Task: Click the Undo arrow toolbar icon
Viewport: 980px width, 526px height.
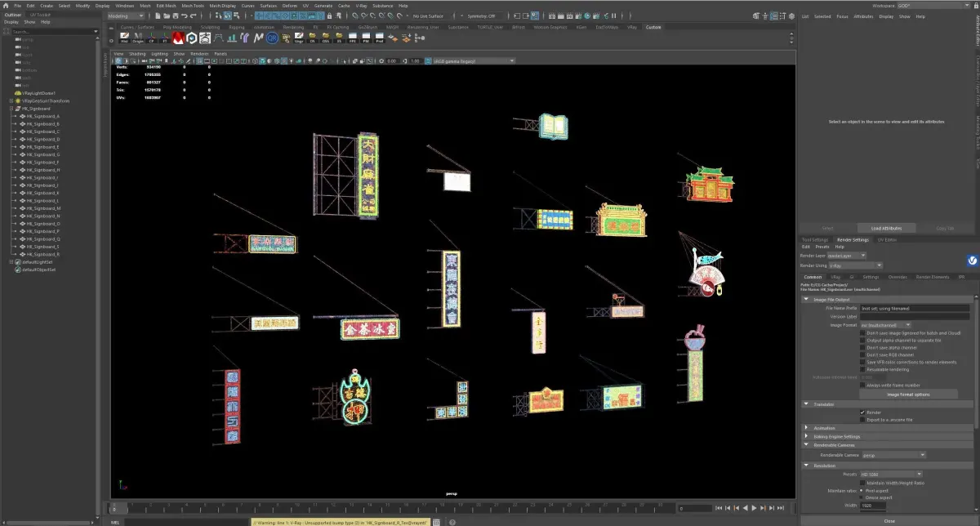Action: 184,16
